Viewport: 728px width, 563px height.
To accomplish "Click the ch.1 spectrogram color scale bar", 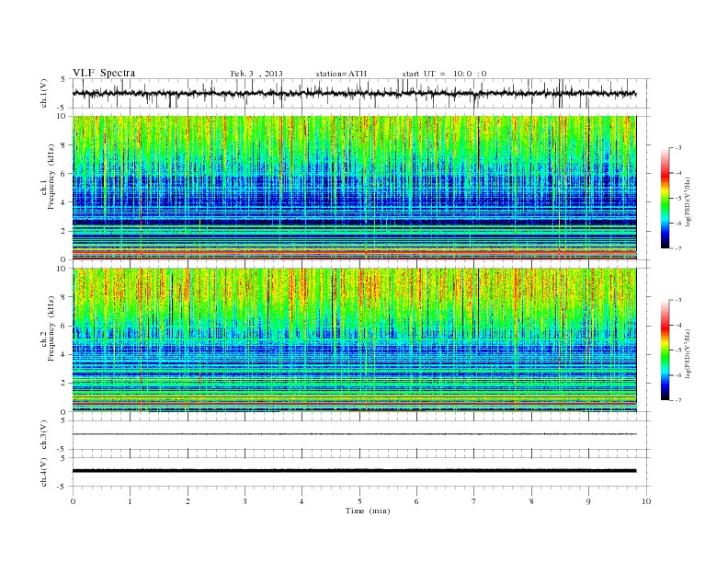I will (x=665, y=198).
